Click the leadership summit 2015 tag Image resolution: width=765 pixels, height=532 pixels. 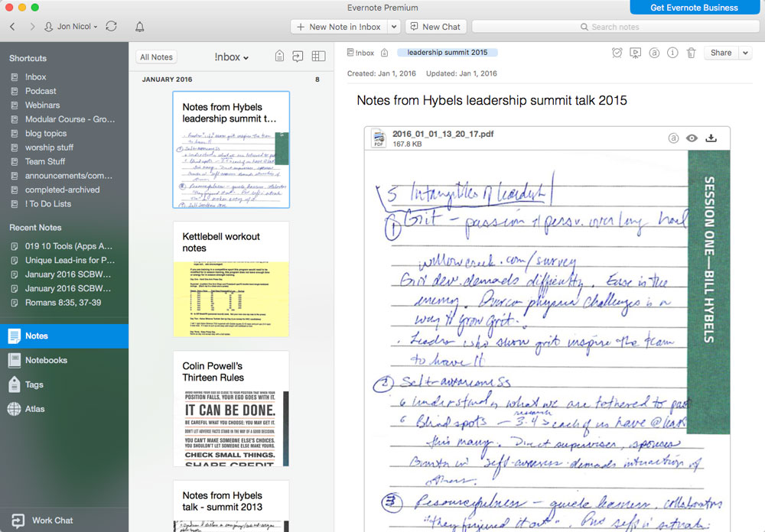point(447,52)
